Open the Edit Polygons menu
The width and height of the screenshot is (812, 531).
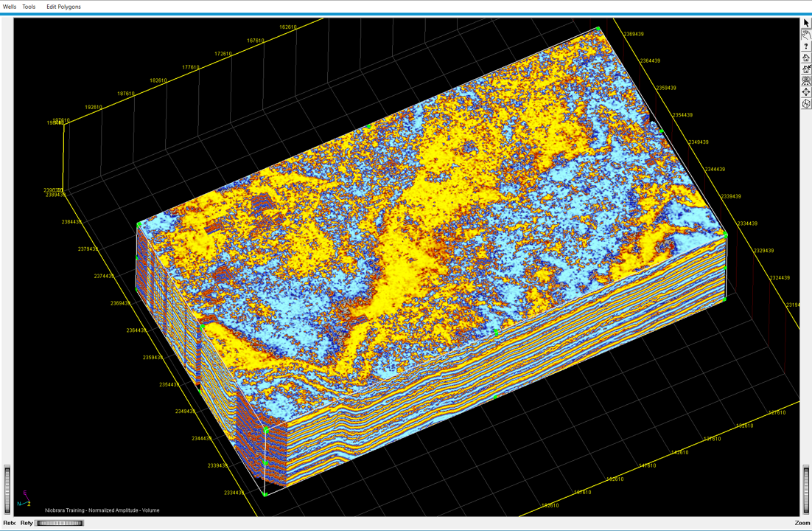[63, 7]
